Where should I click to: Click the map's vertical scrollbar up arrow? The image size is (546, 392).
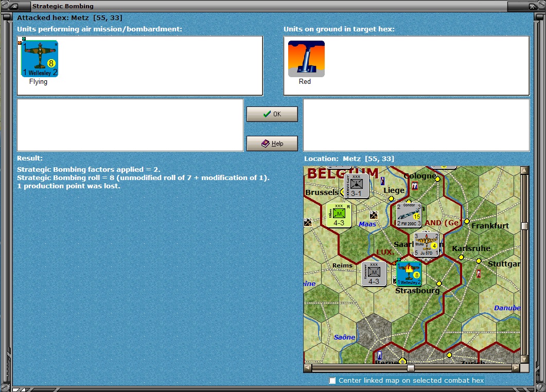pyautogui.click(x=524, y=170)
